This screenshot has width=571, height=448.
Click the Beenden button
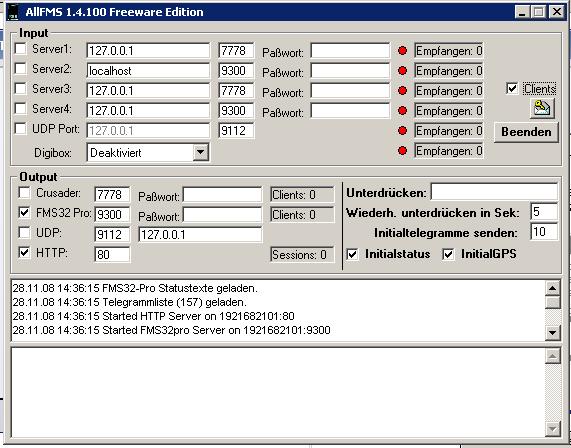(x=526, y=132)
